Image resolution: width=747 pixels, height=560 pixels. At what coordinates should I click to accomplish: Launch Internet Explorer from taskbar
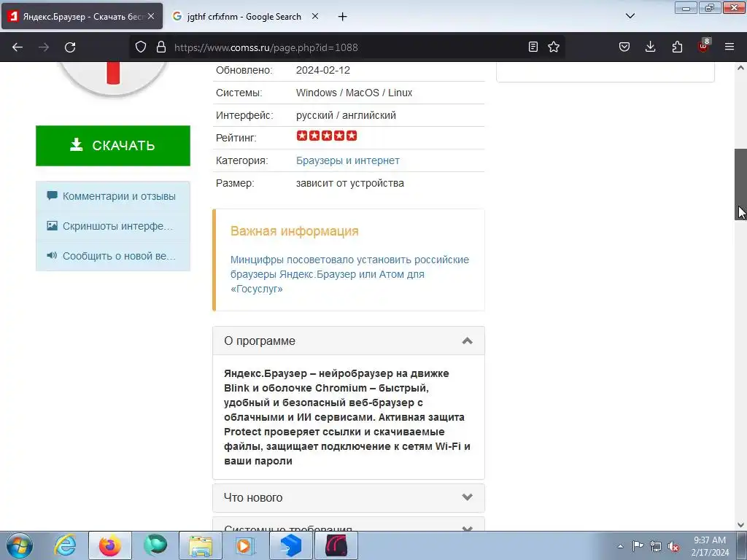(x=65, y=545)
